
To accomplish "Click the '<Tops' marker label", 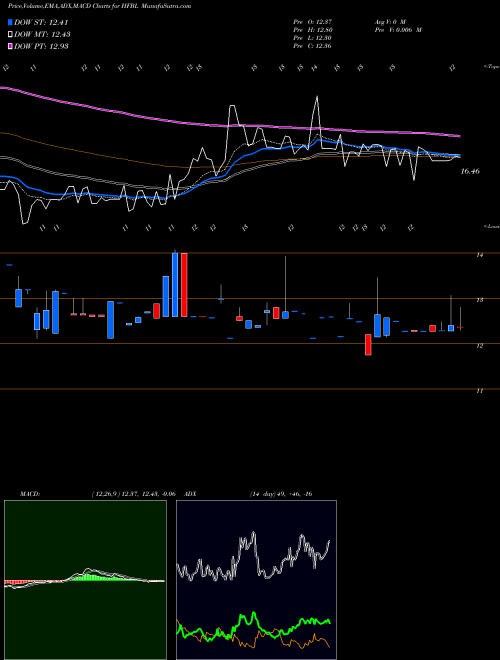I will pyautogui.click(x=491, y=67).
